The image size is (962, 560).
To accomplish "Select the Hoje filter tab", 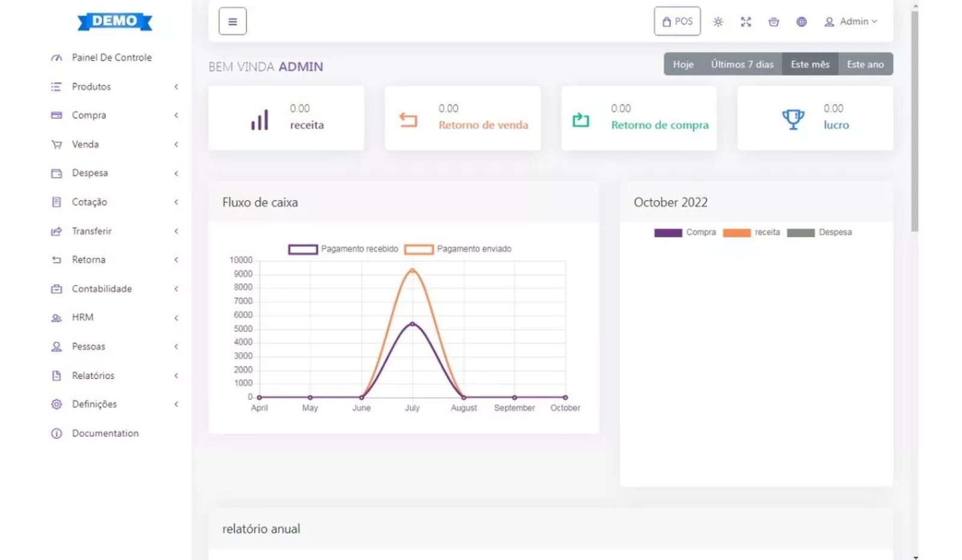I will [x=683, y=64].
